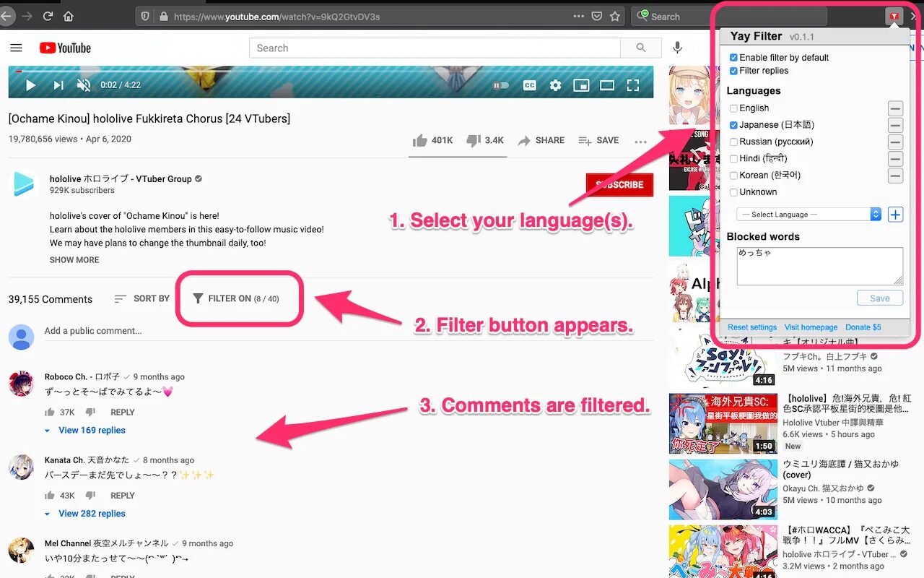Enable the Russian language checkbox
This screenshot has height=578, width=924.
tap(733, 142)
